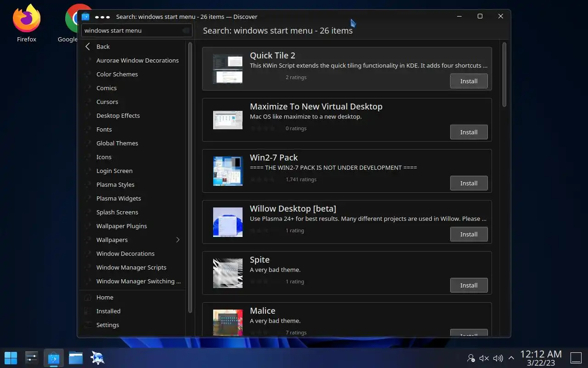This screenshot has width=588, height=368.
Task: Click the 'Search: windows start menu - 26 items' heading
Action: [278, 31]
